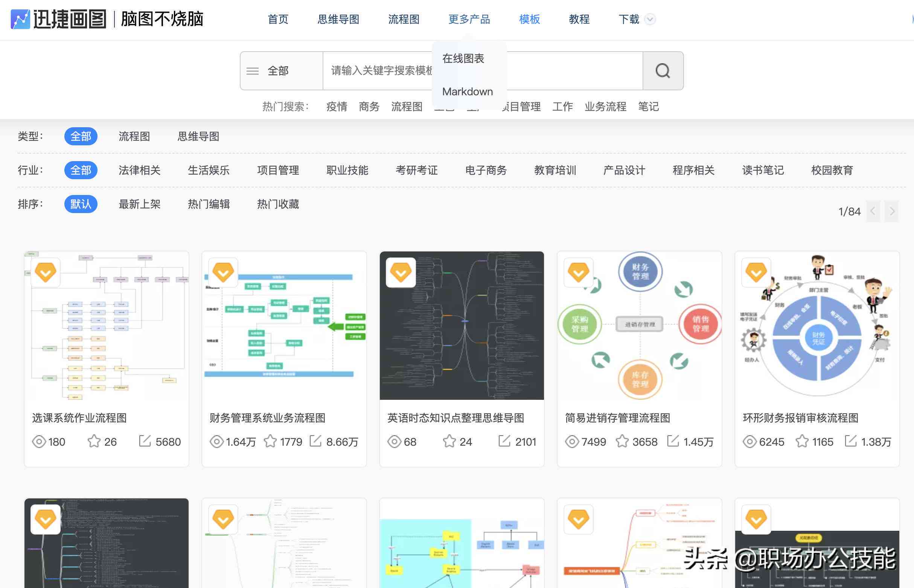Click the edit icon on 选课系统作业流程图

[x=145, y=441]
